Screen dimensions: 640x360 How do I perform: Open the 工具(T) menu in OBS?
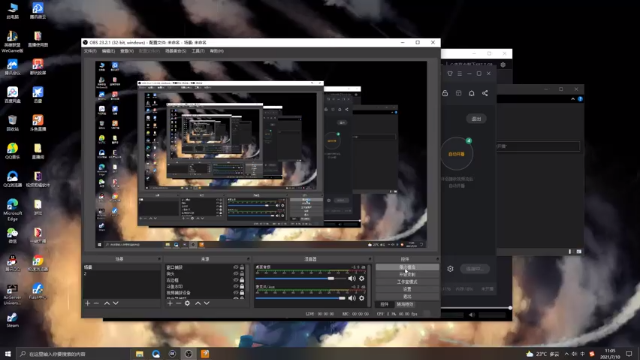click(198, 51)
